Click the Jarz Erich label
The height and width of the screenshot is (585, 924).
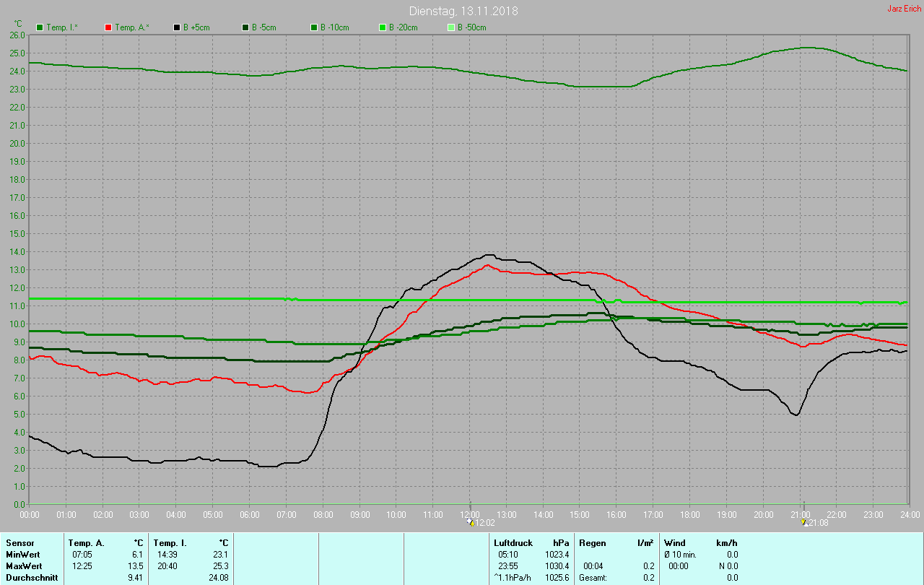(903, 9)
